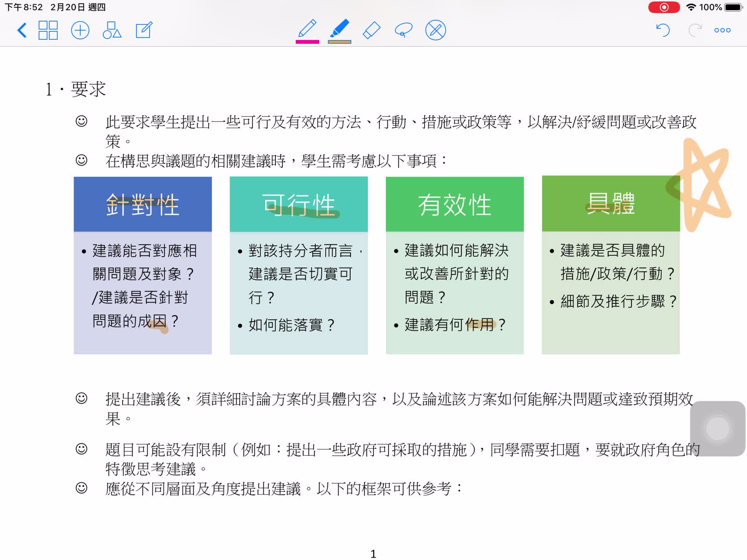The image size is (747, 560).
Task: Tap the battery indicator in status bar
Action: click(x=733, y=7)
